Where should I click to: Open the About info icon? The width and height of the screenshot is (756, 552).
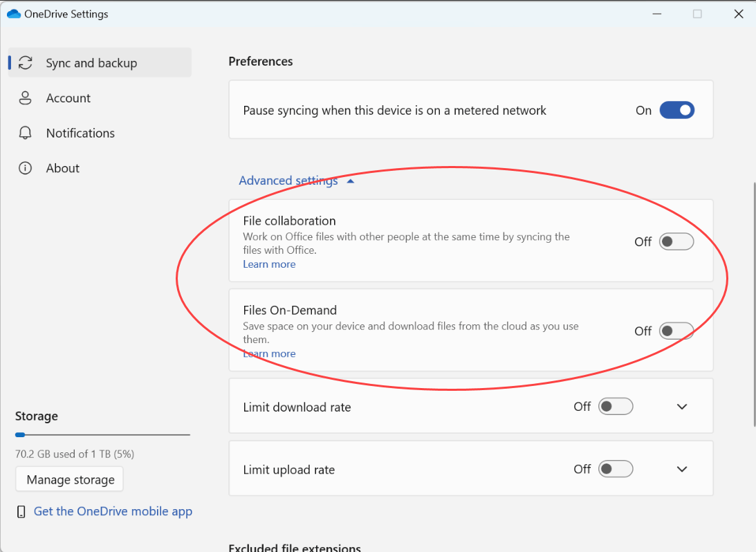point(26,167)
